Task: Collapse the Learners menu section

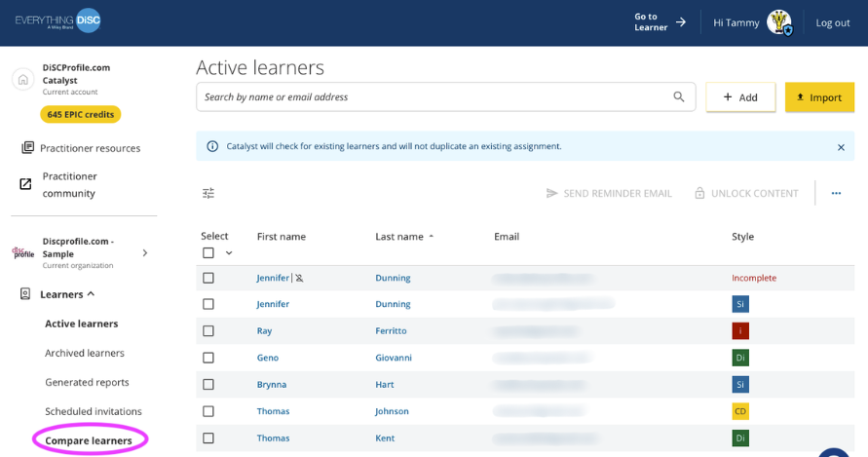Action: tap(91, 294)
